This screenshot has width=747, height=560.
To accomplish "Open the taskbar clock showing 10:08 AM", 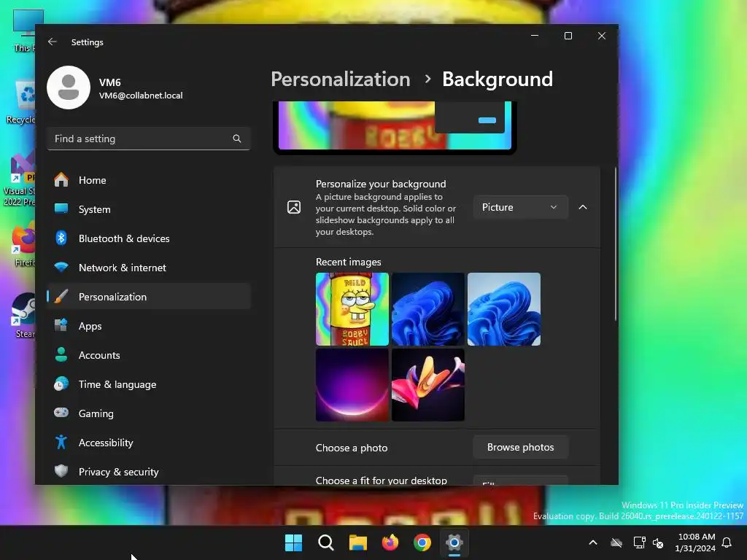I will click(x=695, y=542).
